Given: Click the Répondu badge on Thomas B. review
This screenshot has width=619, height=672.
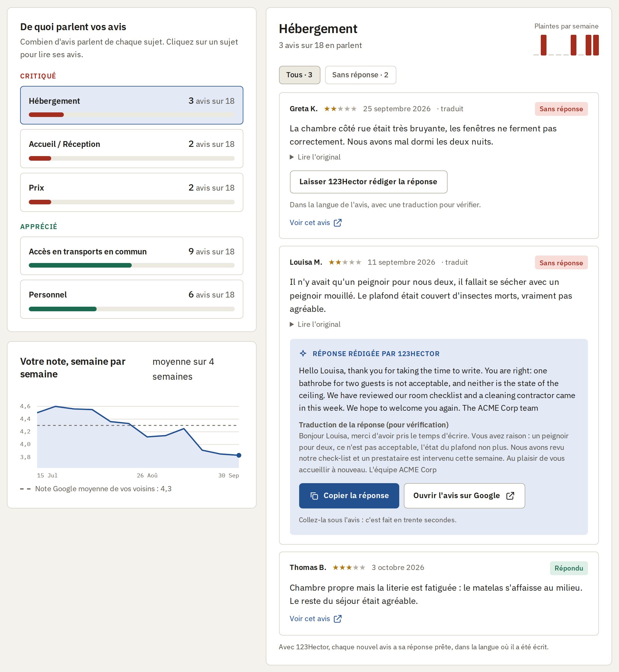Looking at the screenshot, I should [569, 568].
